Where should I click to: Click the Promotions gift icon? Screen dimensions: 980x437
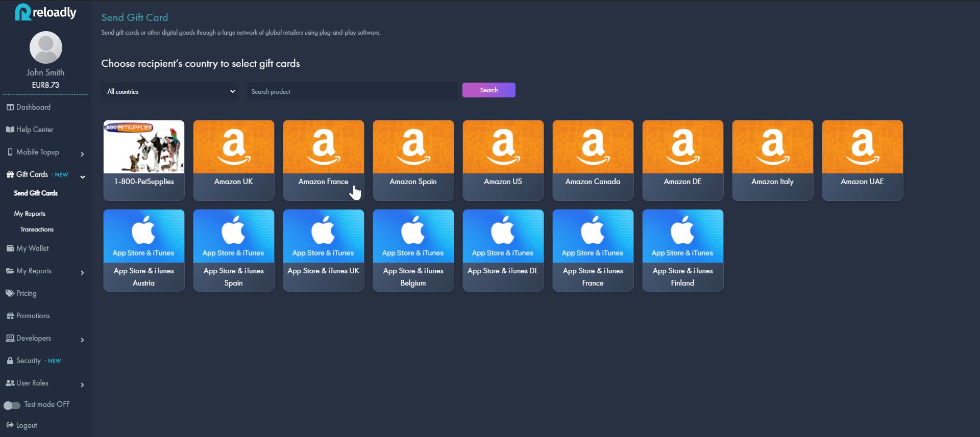[x=10, y=316]
